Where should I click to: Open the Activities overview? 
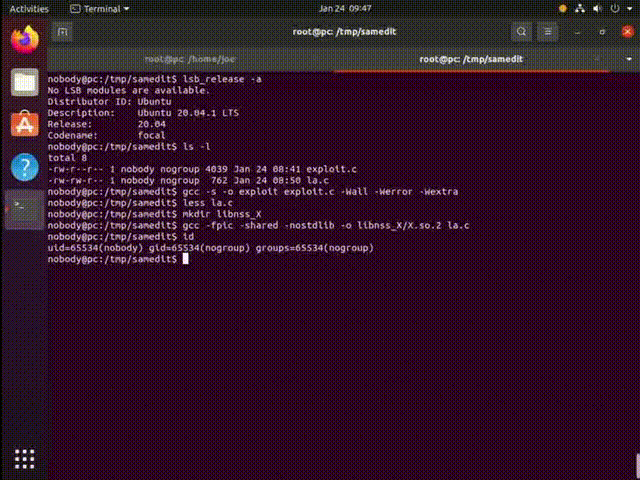pos(29,9)
